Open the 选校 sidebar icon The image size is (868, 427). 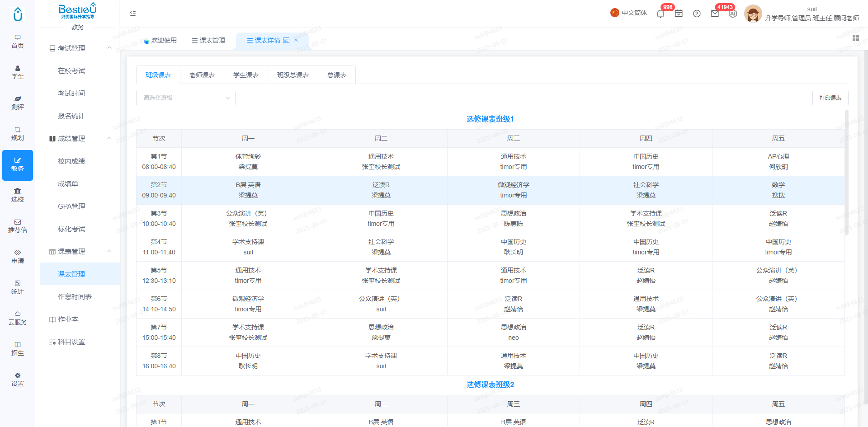pyautogui.click(x=18, y=196)
